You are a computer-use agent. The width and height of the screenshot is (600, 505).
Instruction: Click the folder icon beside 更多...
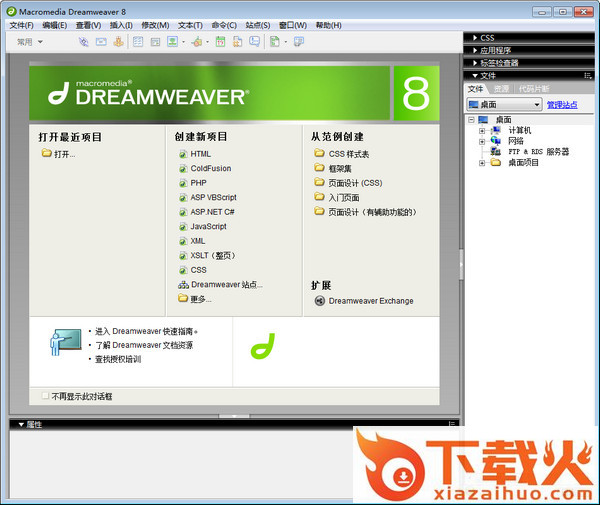(x=183, y=298)
